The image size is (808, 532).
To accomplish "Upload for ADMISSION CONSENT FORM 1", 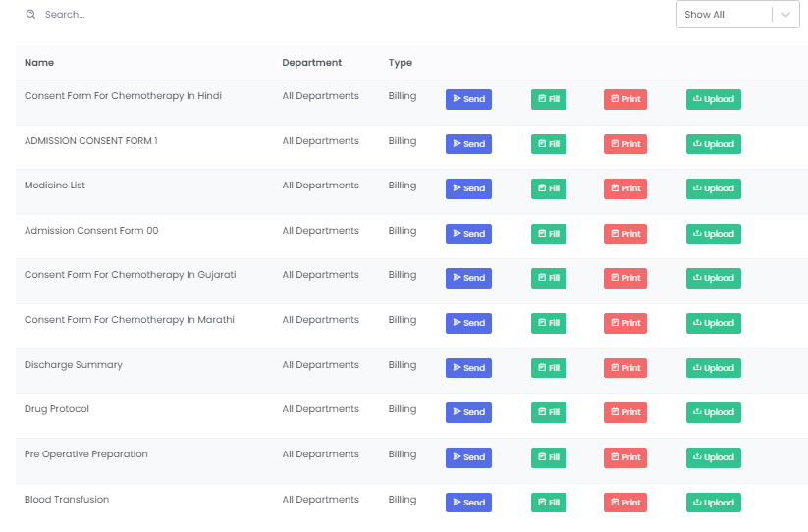I will tap(713, 144).
